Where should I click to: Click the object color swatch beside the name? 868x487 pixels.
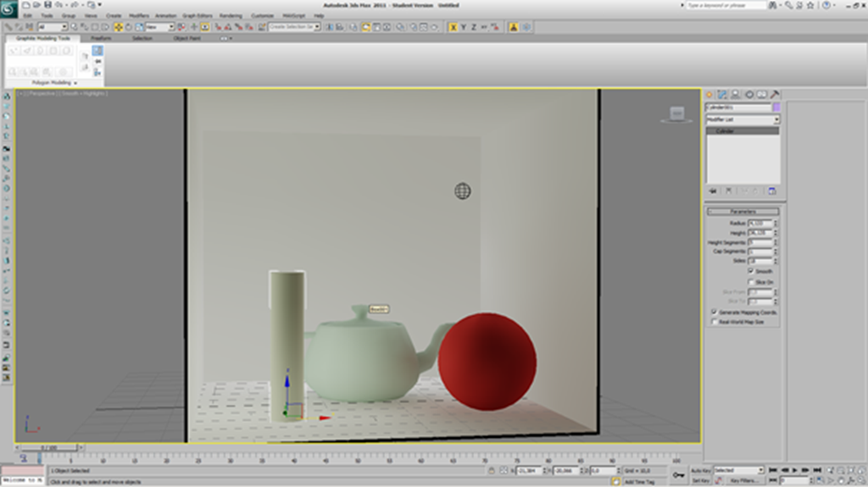click(x=776, y=108)
